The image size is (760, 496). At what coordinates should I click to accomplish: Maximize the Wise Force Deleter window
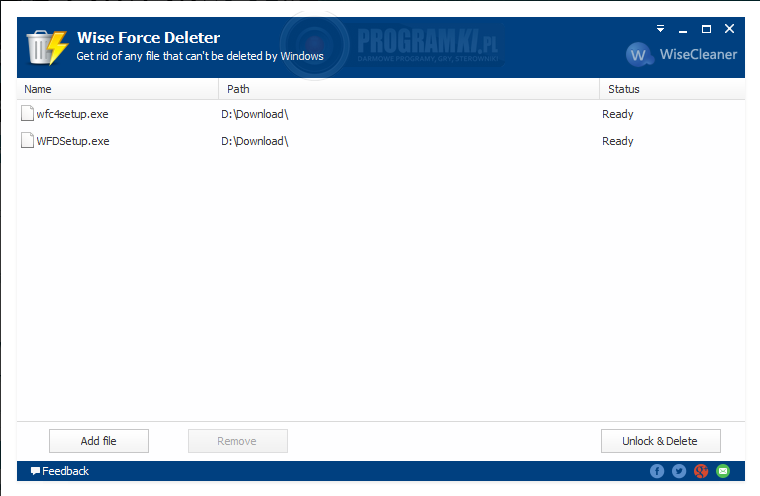706,29
